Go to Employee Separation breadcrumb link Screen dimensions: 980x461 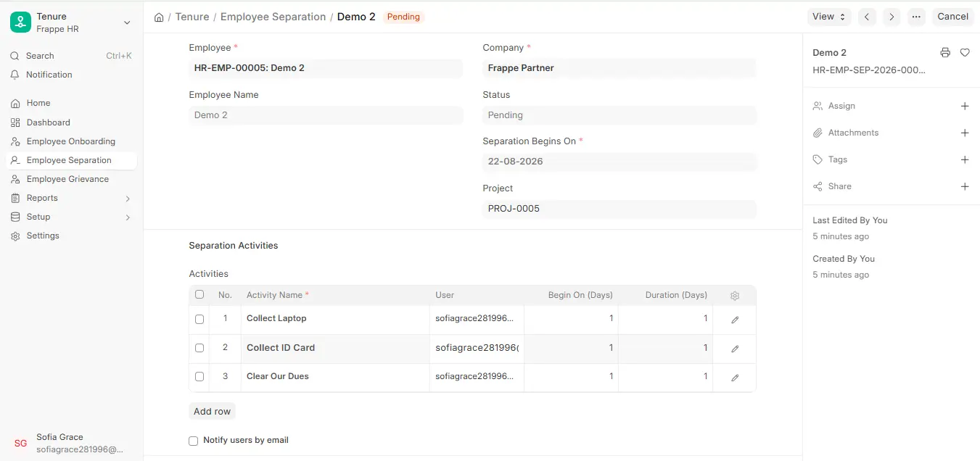[x=273, y=17]
